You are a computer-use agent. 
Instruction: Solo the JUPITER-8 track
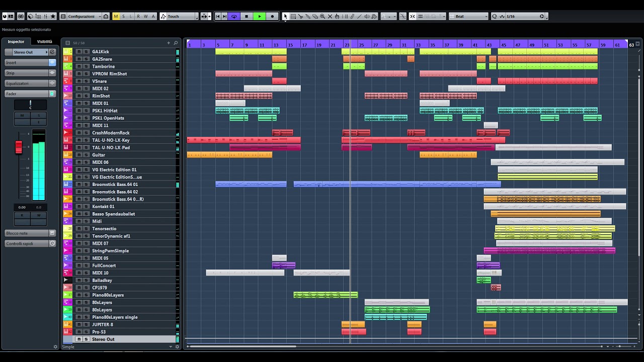coord(86,324)
